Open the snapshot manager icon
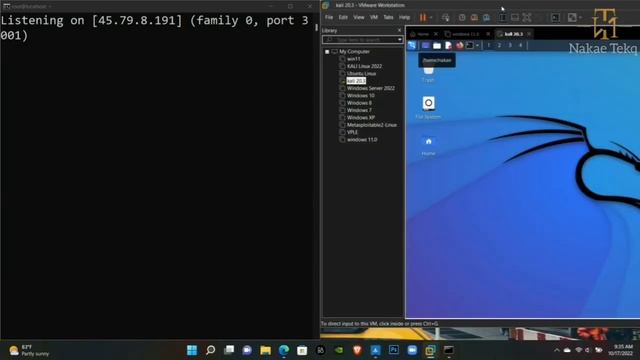Image resolution: width=640 pixels, height=360 pixels. click(x=487, y=18)
